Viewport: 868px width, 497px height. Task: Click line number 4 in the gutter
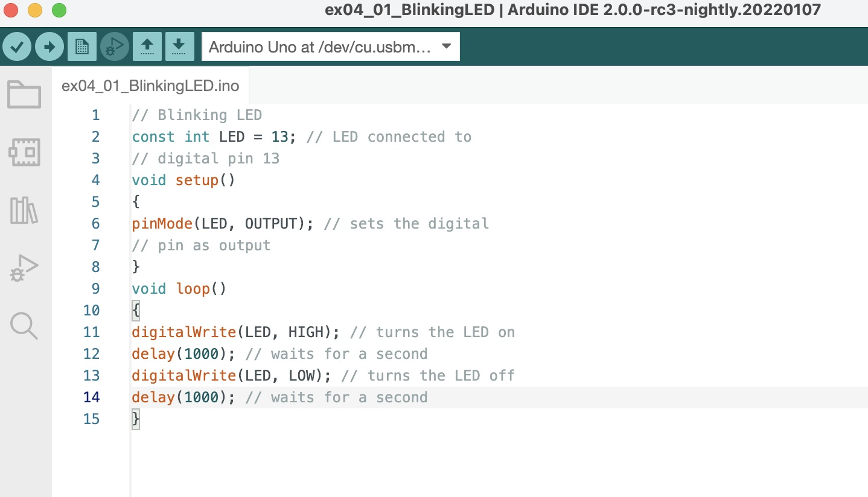(95, 180)
